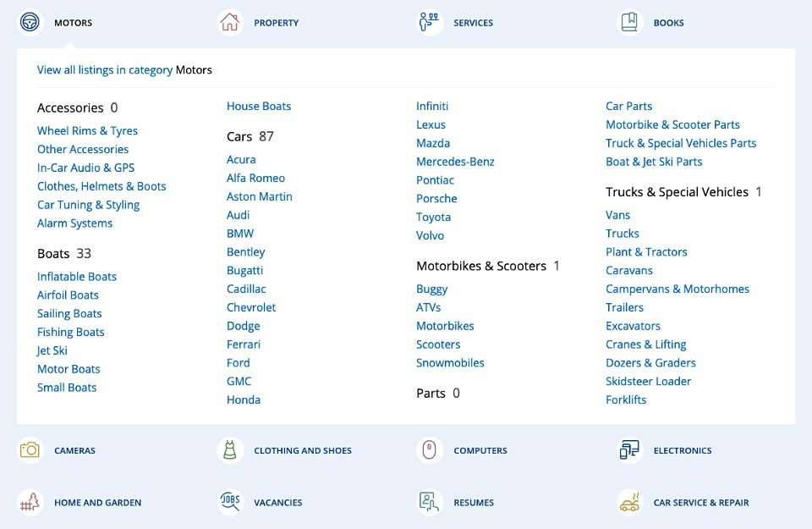Browse Inflatable Boats
Image resolution: width=812 pixels, height=529 pixels.
pyautogui.click(x=77, y=277)
